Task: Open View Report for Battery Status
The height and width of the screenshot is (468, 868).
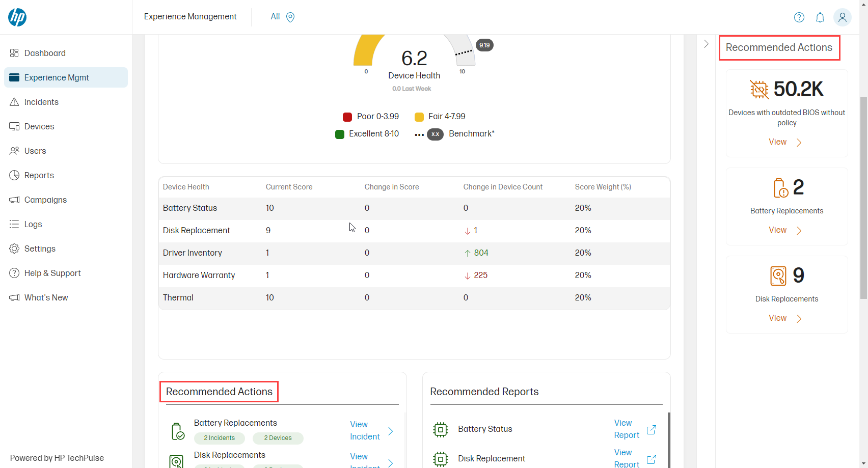Action: [626, 429]
